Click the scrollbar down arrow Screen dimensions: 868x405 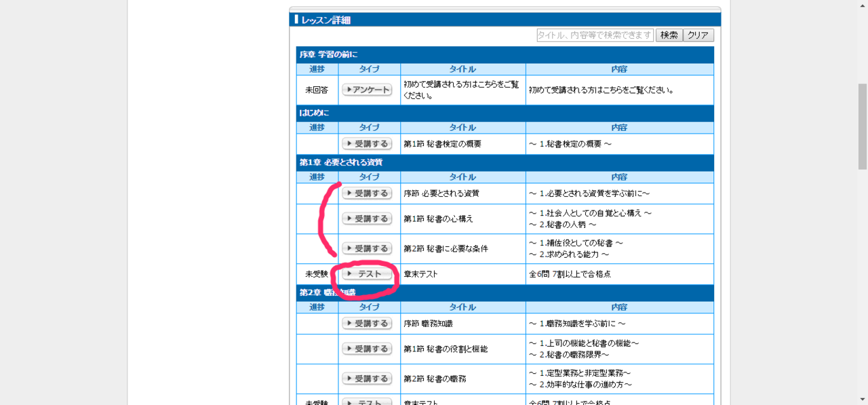[862, 400]
